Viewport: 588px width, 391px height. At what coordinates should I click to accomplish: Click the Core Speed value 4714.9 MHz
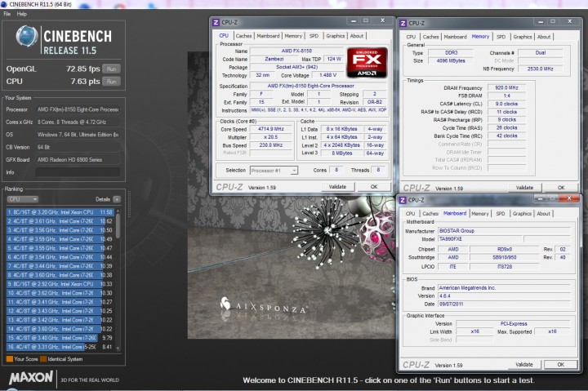pos(271,129)
